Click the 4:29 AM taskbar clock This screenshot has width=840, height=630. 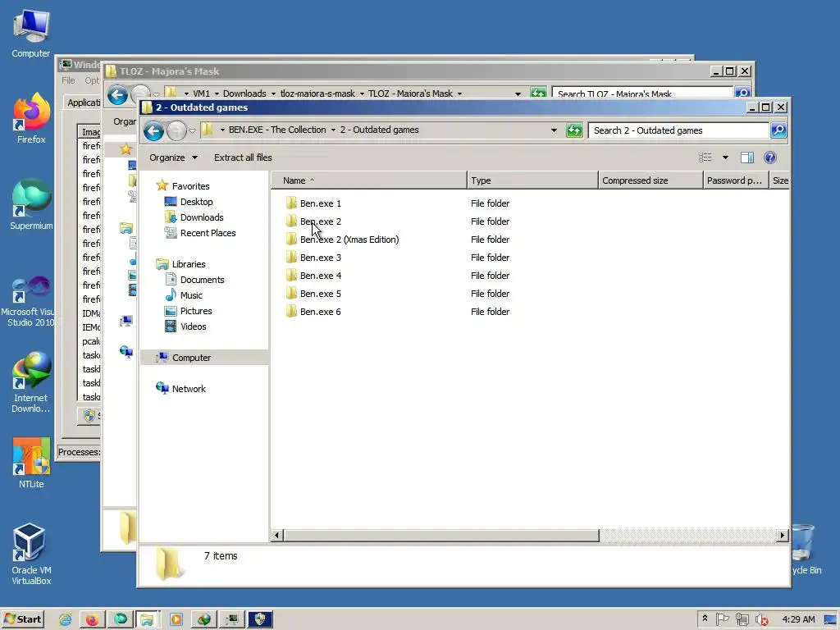tap(798, 619)
